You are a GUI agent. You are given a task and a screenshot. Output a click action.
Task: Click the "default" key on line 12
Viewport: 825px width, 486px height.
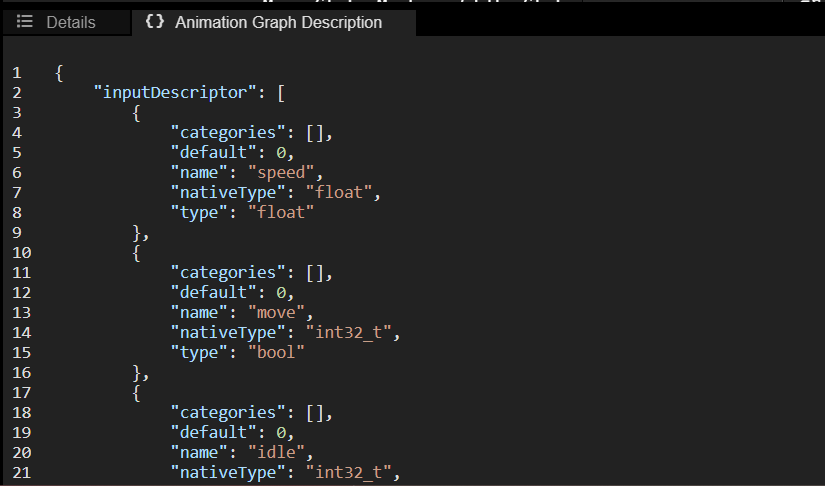click(x=214, y=292)
